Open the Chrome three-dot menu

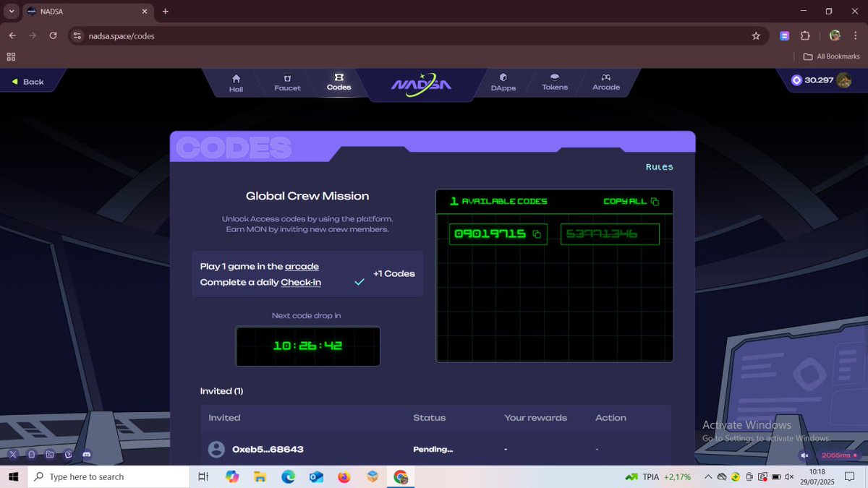(x=855, y=35)
